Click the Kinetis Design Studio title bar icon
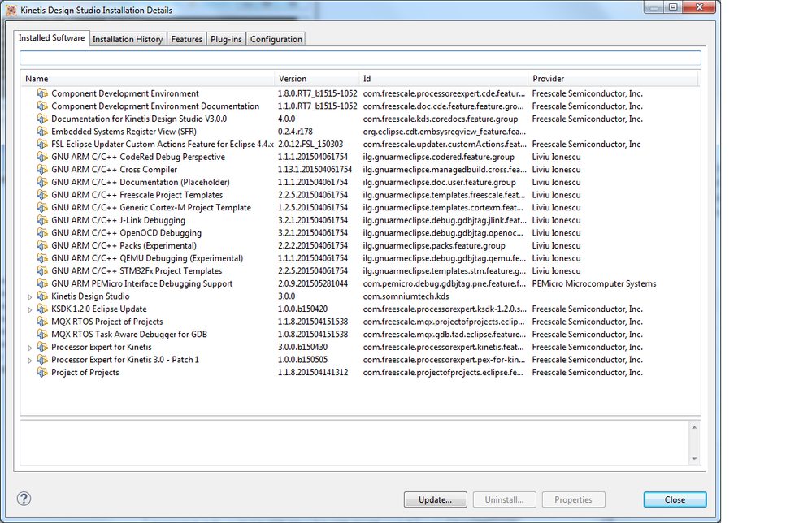 [11, 11]
